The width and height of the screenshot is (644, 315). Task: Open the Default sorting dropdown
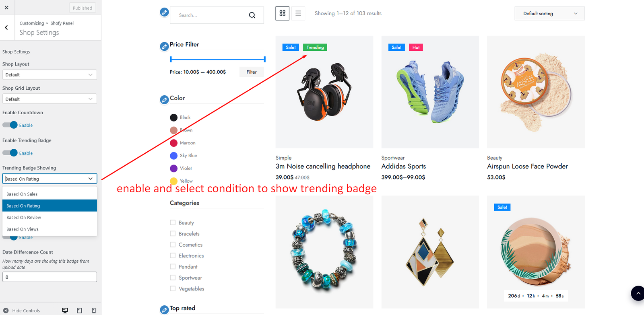click(x=549, y=14)
